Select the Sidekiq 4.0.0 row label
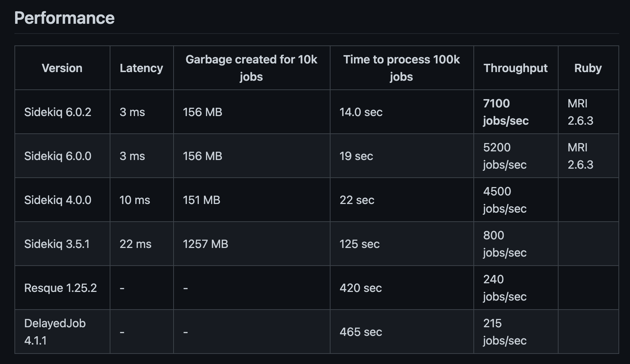630x364 pixels. pos(62,200)
